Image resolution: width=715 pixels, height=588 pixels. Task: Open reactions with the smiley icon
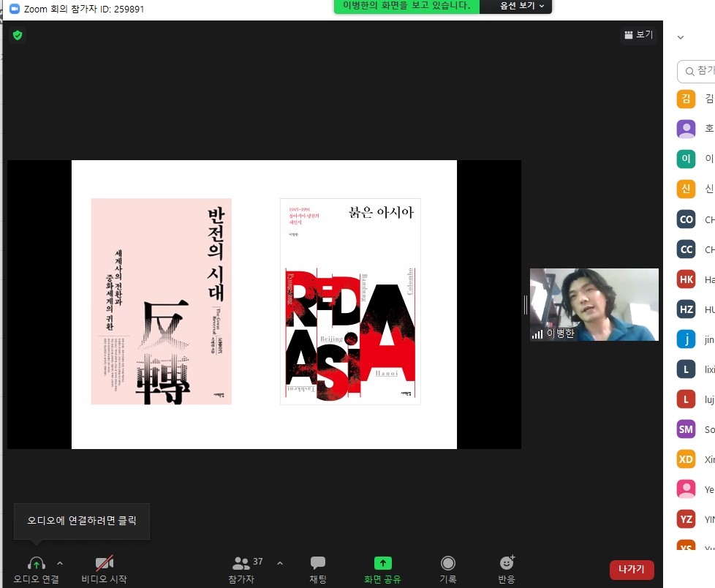[507, 563]
